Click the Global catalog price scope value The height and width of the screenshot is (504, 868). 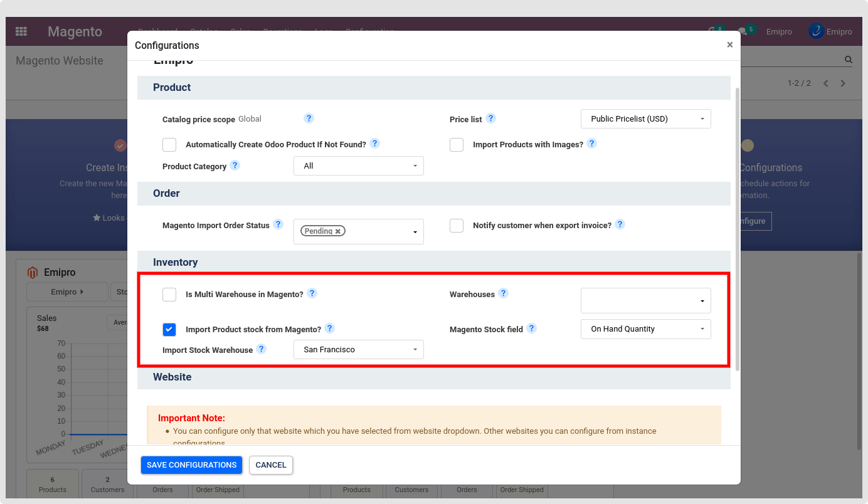(x=250, y=119)
